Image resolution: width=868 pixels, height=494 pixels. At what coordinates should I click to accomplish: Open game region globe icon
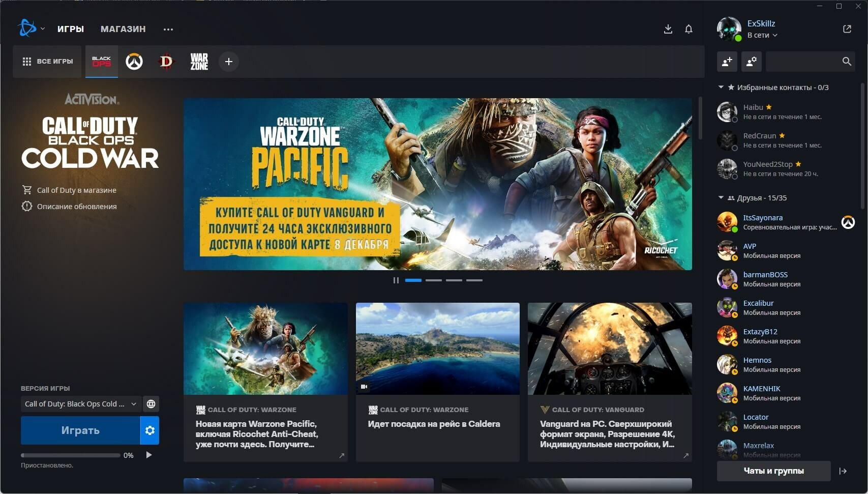pyautogui.click(x=151, y=404)
